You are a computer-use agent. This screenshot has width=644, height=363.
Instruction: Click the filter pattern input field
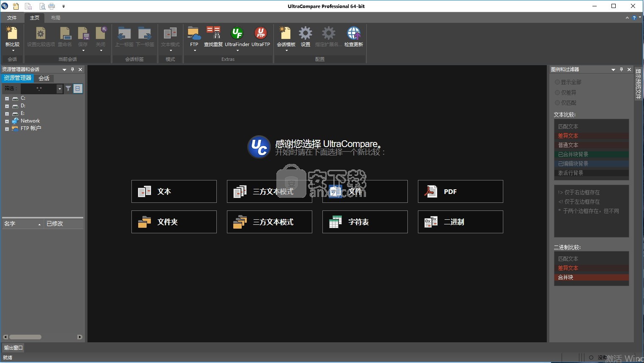pos(39,89)
